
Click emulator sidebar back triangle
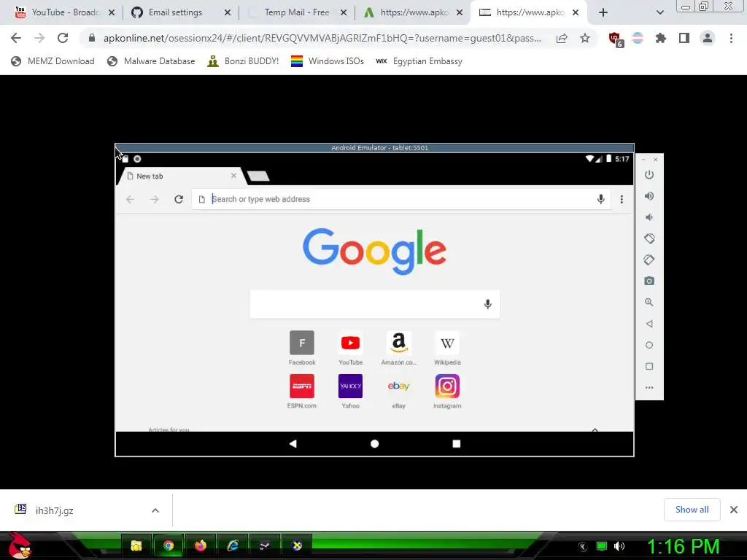coord(649,324)
